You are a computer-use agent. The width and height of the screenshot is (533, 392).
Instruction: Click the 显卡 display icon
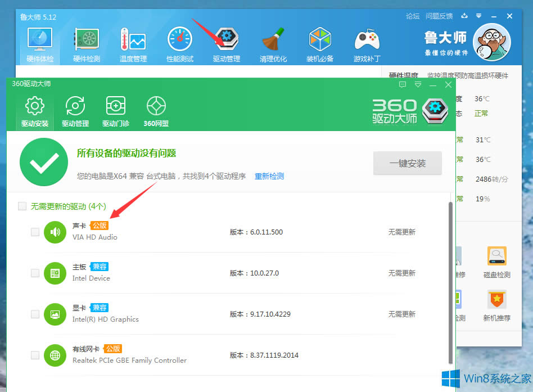tap(55, 314)
